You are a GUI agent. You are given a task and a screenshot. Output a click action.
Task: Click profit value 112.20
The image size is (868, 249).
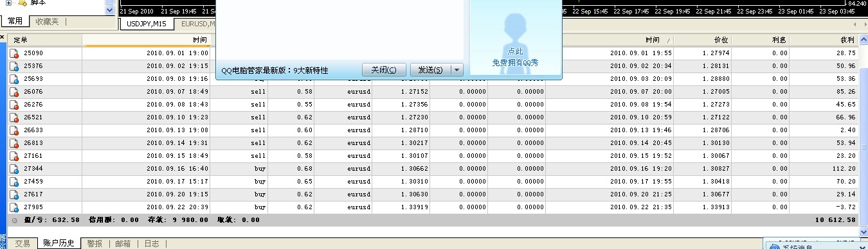pos(843,169)
